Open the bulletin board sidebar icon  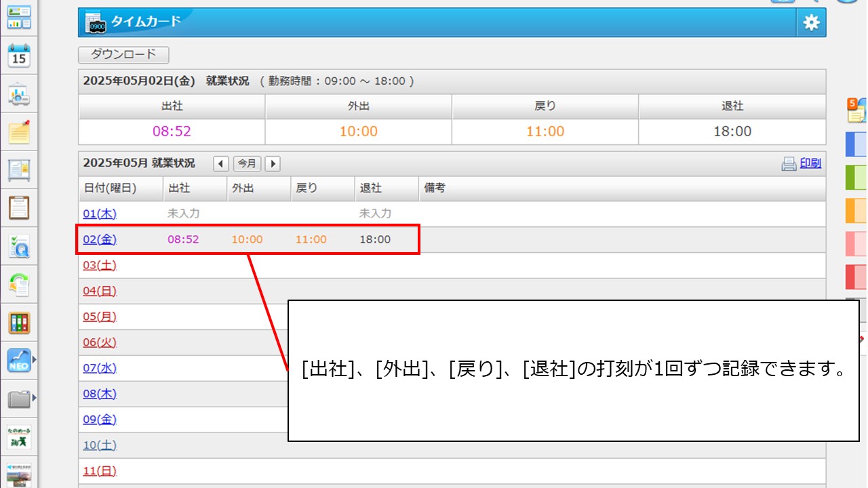pyautogui.click(x=19, y=169)
